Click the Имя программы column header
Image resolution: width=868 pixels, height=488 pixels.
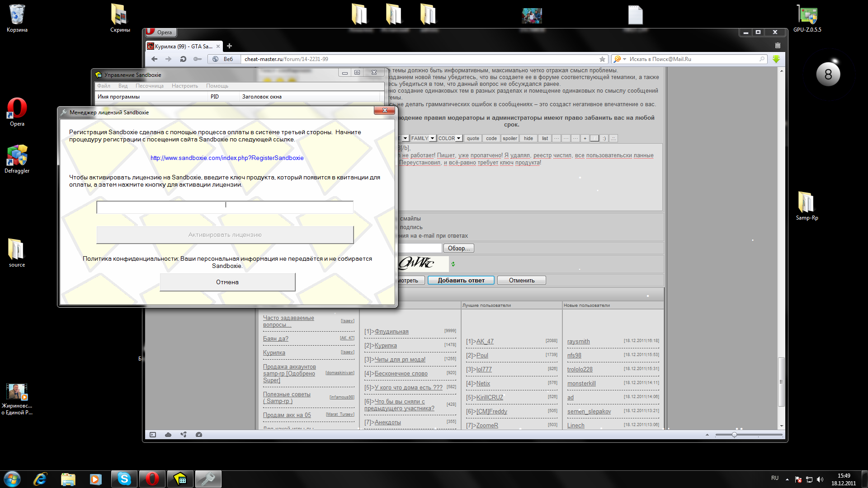(151, 97)
